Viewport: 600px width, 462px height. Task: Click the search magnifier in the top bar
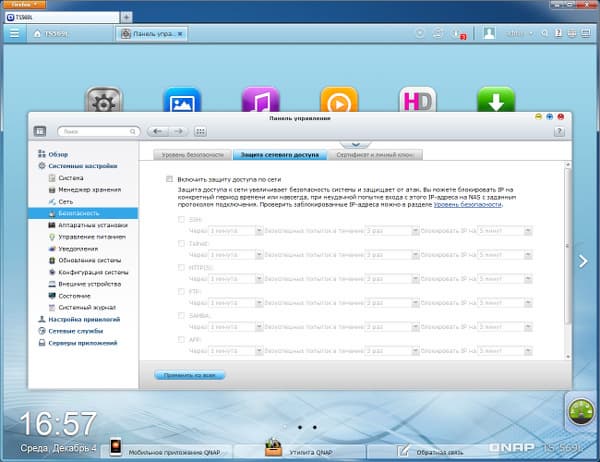[x=544, y=34]
